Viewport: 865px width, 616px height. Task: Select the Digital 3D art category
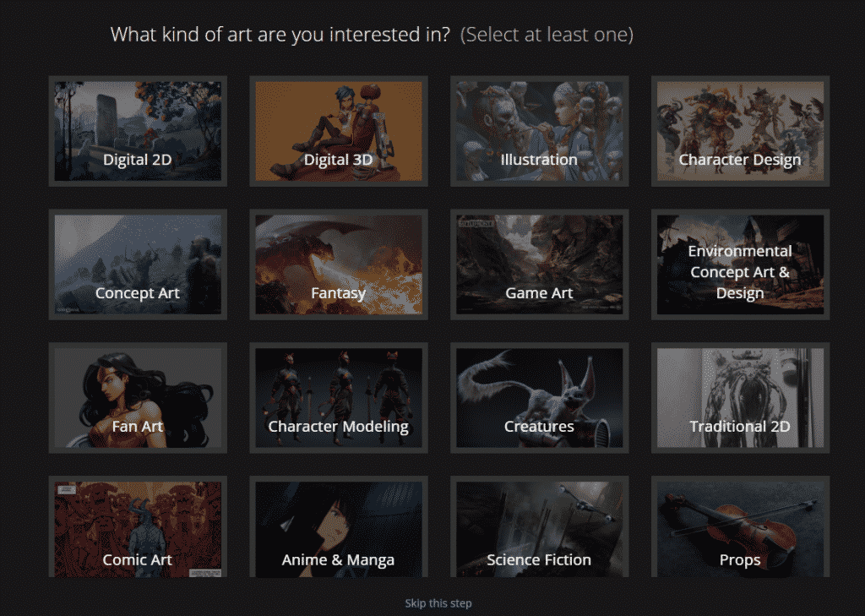pyautogui.click(x=339, y=131)
